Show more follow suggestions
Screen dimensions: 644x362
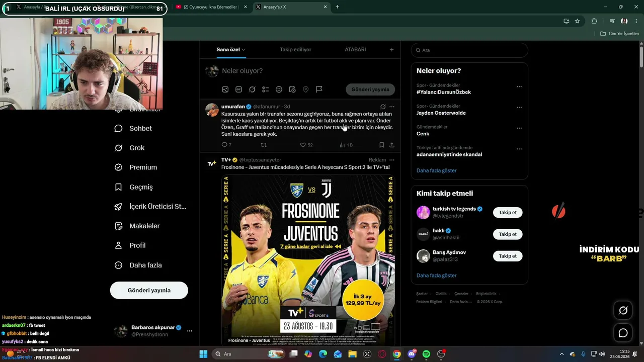437,276
